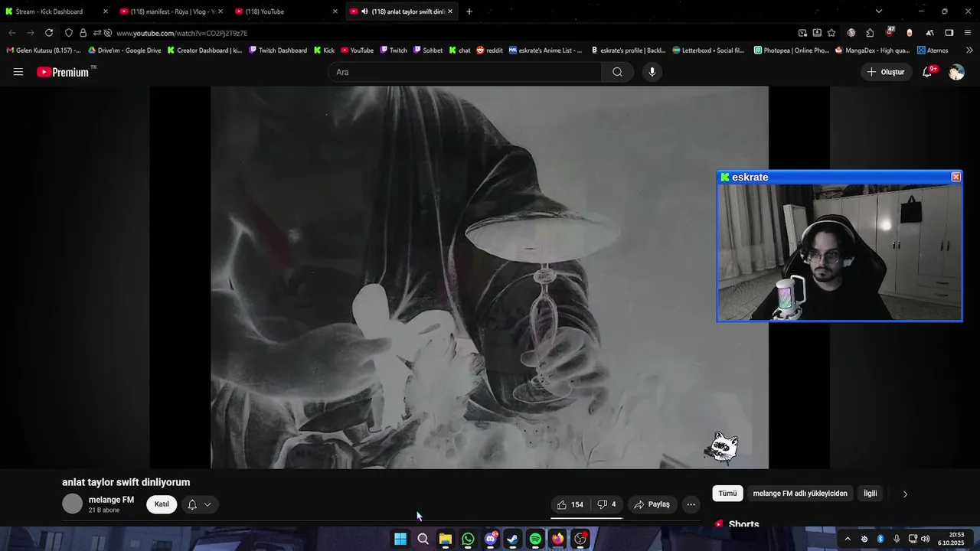Click the Paylaş share button
The height and width of the screenshot is (551, 980).
pos(652,504)
